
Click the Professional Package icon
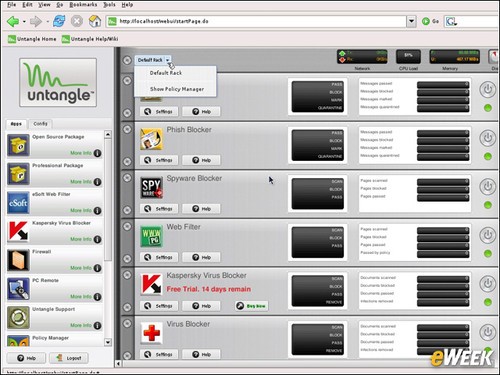18,174
